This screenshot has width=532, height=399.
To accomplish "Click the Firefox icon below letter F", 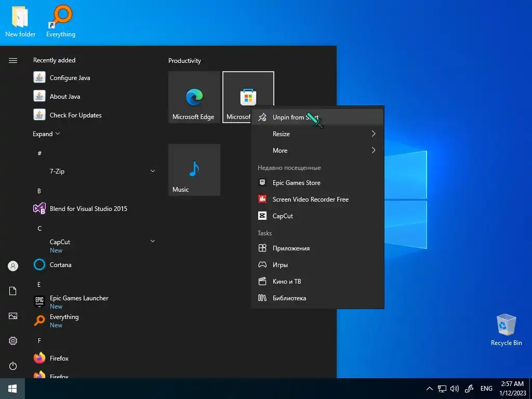I will [39, 358].
